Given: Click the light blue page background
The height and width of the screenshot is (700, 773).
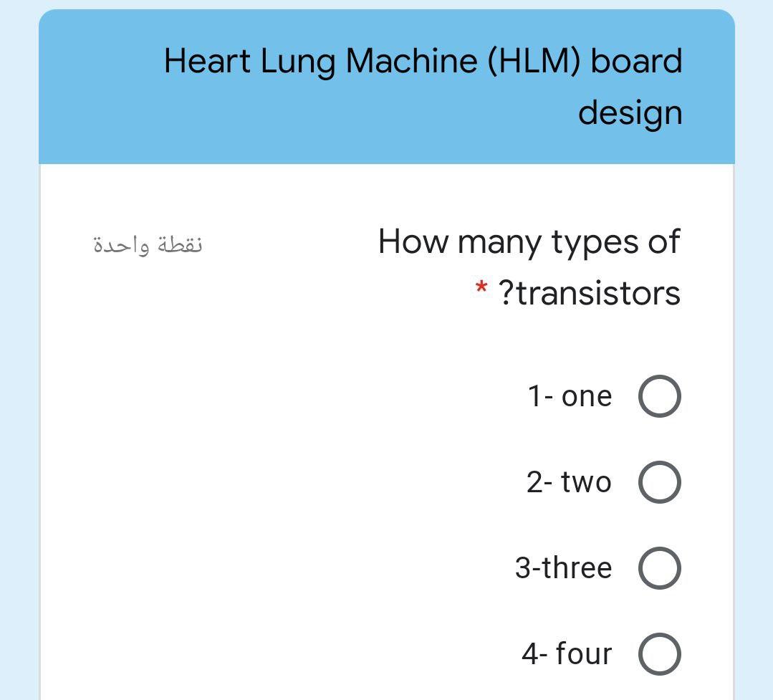Looking at the screenshot, I should pos(18,358).
